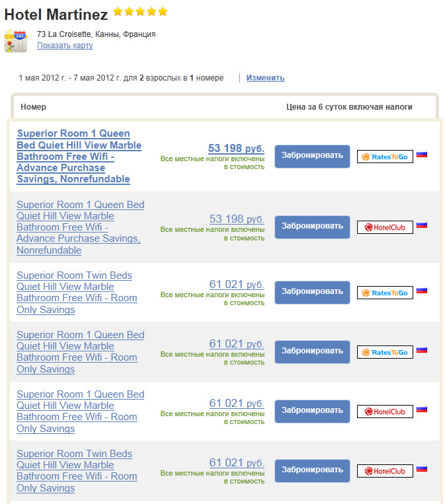Open the 'Показать карту' map link

coord(65,46)
